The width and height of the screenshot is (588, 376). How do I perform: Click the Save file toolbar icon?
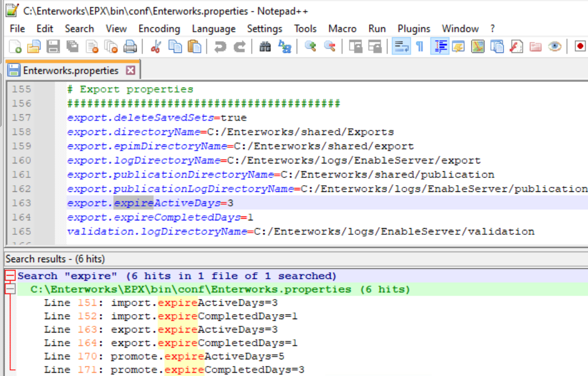coord(53,47)
